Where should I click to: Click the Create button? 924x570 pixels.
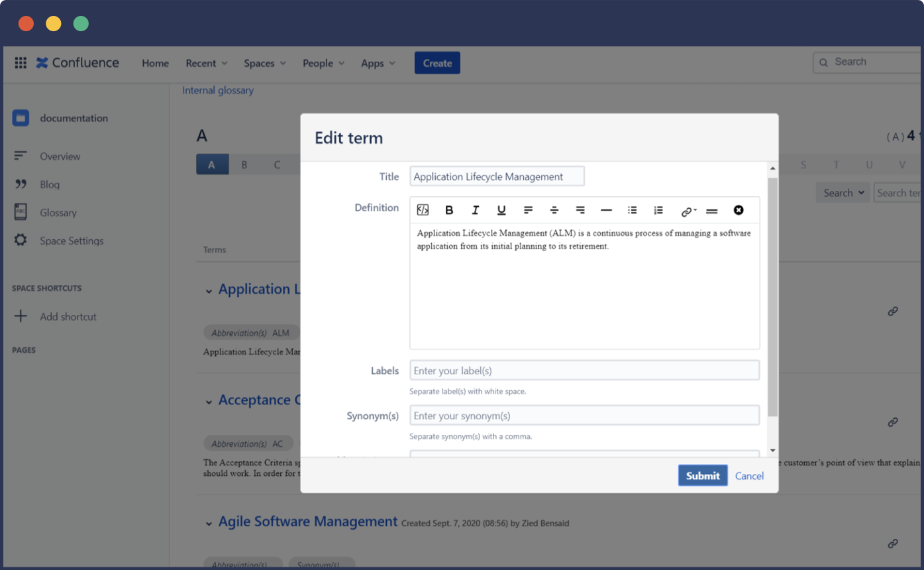point(437,63)
